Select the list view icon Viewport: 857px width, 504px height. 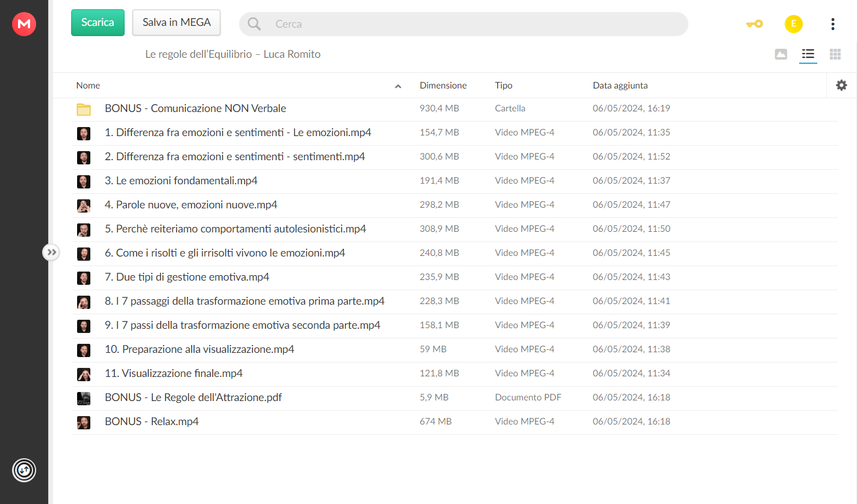[808, 54]
